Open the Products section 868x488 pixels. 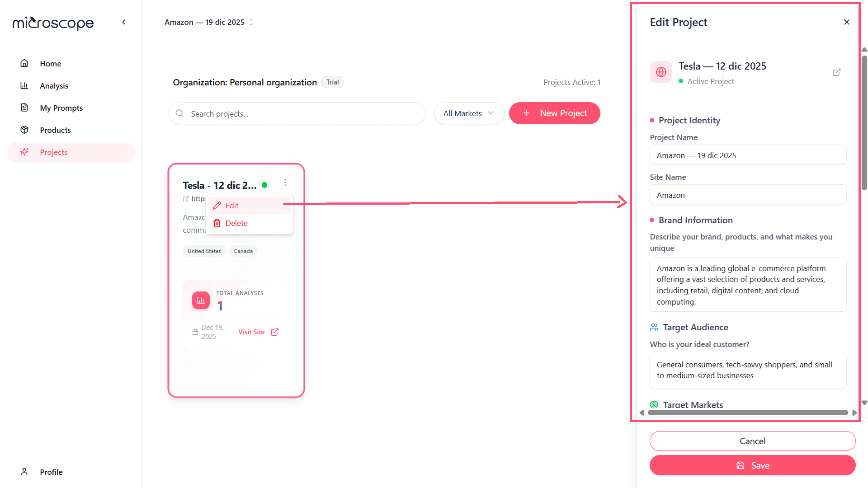click(55, 130)
